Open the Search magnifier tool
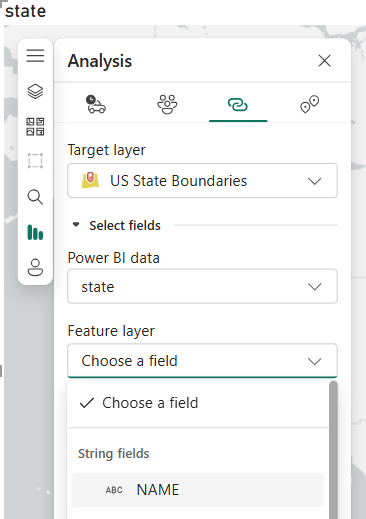 [x=35, y=197]
